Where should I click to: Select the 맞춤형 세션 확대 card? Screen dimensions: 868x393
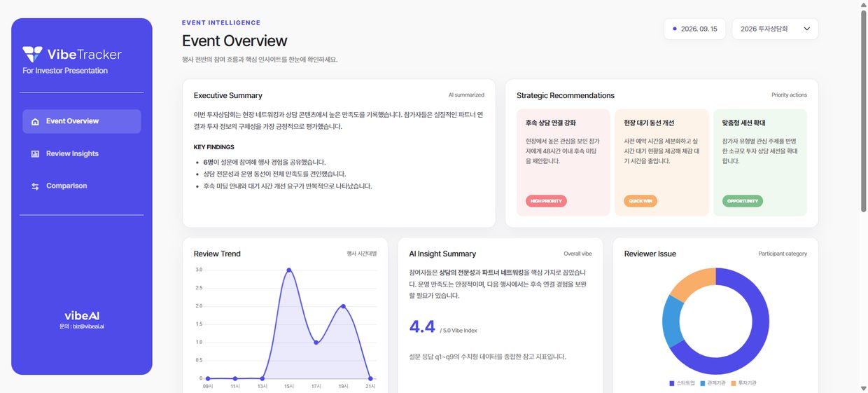tap(760, 163)
